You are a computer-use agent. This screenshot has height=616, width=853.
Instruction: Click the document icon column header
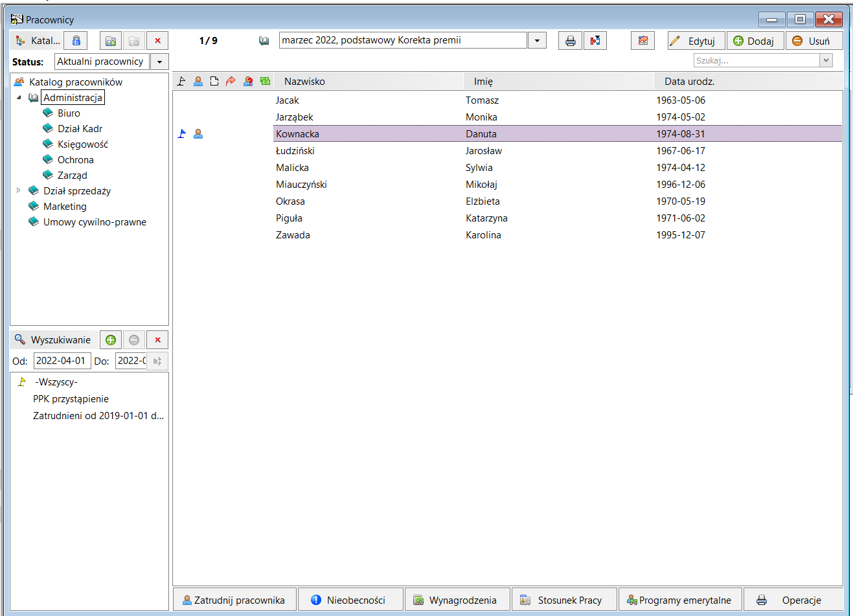[214, 81]
